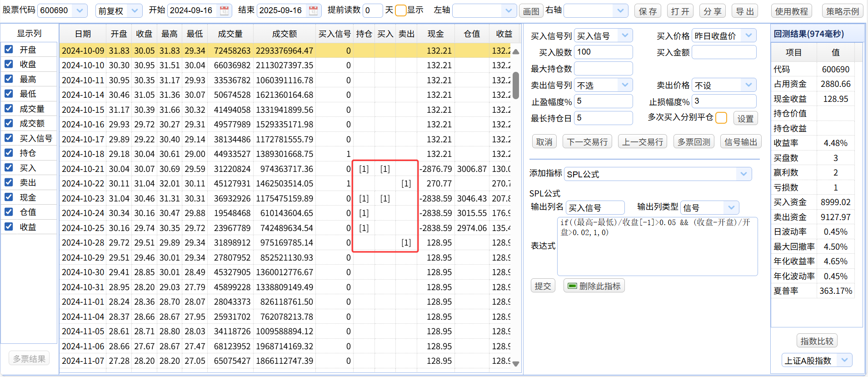Click the 止盈幅度% input field
The width and height of the screenshot is (868, 377).
[x=604, y=101]
